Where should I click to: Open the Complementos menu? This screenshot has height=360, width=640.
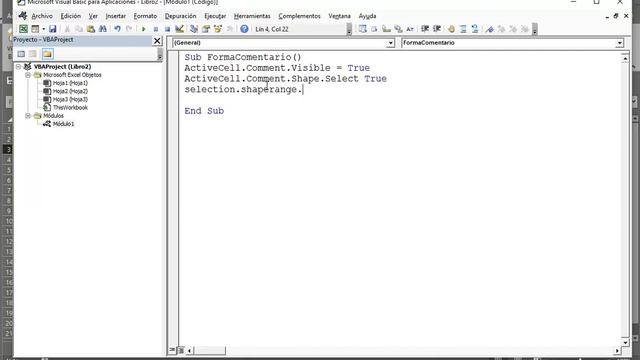(x=299, y=16)
